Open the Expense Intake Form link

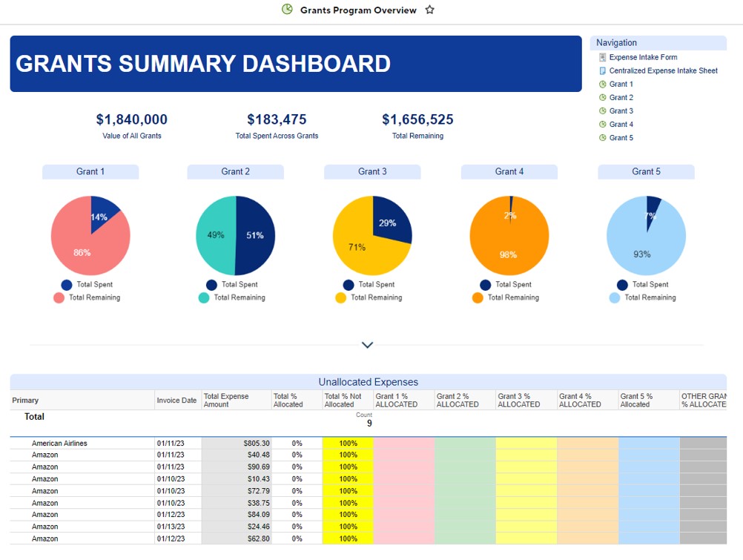point(643,57)
